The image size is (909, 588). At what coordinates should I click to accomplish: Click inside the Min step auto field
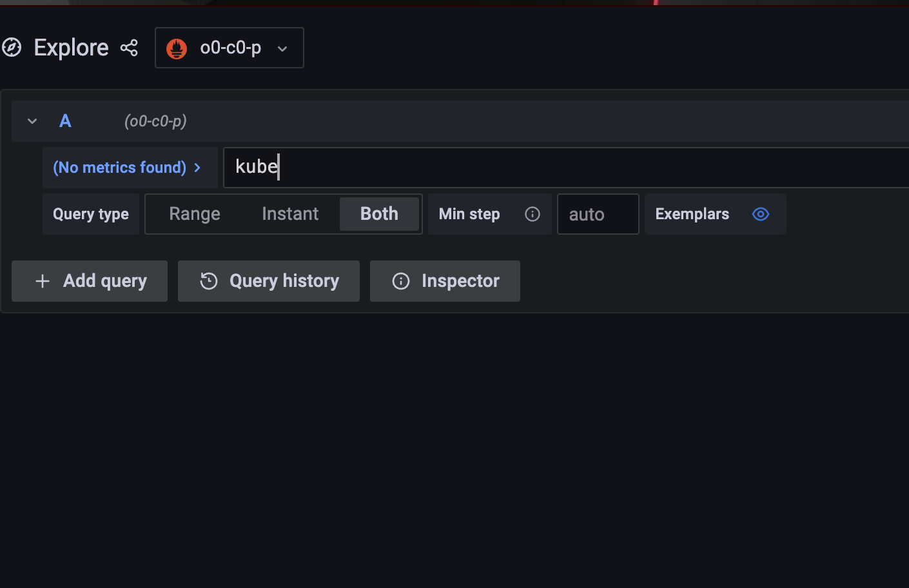coord(597,214)
